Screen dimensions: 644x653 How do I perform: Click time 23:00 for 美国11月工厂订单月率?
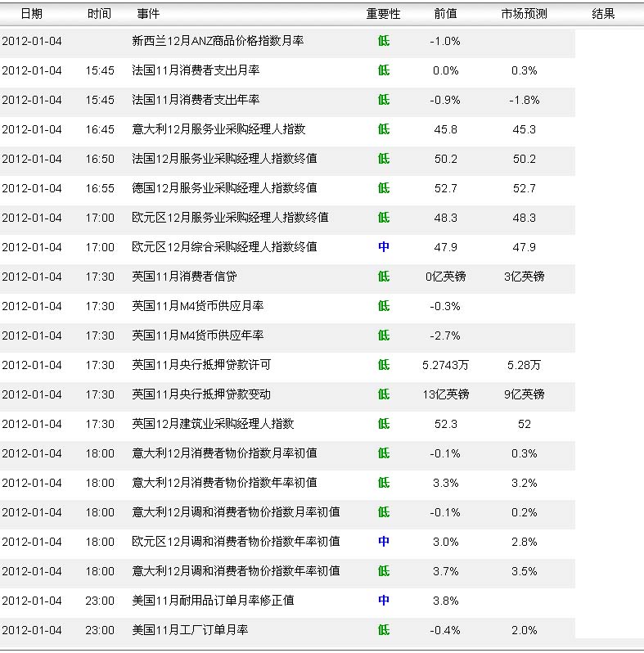[x=100, y=630]
